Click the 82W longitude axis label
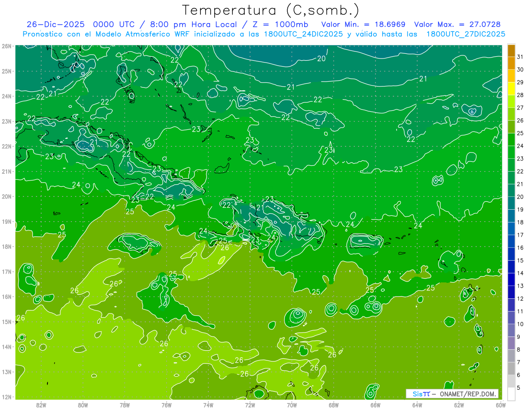The height and width of the screenshot is (411, 532). pyautogui.click(x=41, y=404)
